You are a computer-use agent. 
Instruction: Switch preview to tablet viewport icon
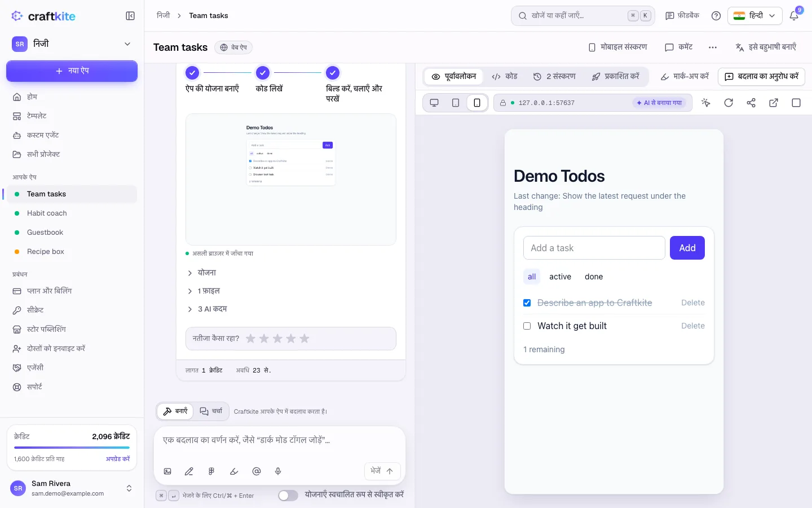point(456,103)
